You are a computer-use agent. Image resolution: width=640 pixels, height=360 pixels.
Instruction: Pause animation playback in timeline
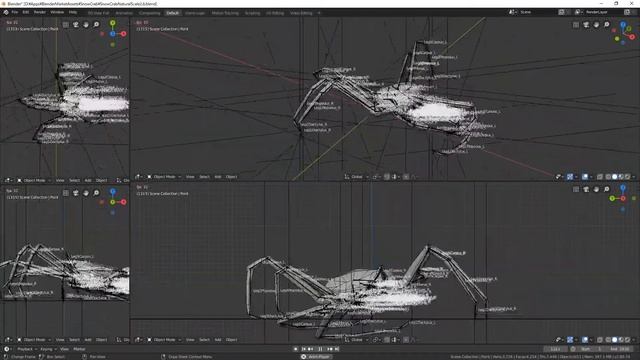pyautogui.click(x=320, y=349)
